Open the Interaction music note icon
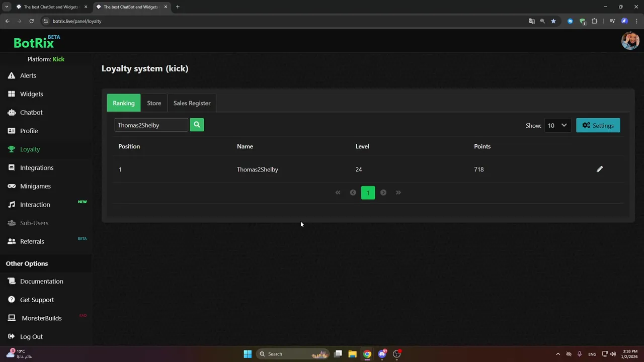 11,205
